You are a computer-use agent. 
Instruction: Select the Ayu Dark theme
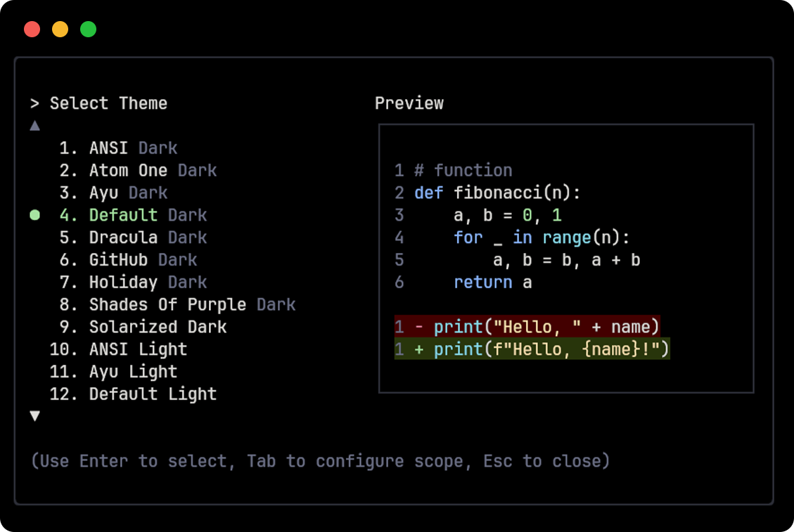tap(129, 193)
